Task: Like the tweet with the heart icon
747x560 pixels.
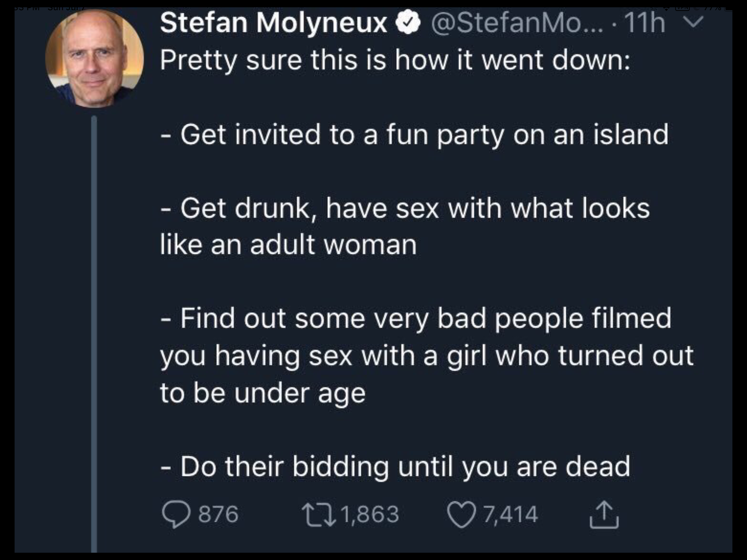Action: (x=461, y=514)
